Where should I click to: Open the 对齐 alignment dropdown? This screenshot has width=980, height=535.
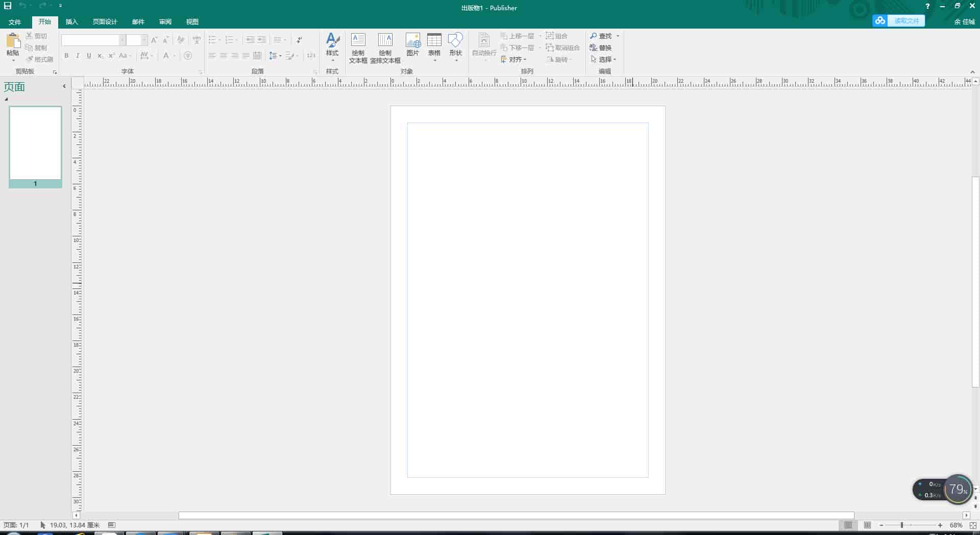pyautogui.click(x=517, y=59)
